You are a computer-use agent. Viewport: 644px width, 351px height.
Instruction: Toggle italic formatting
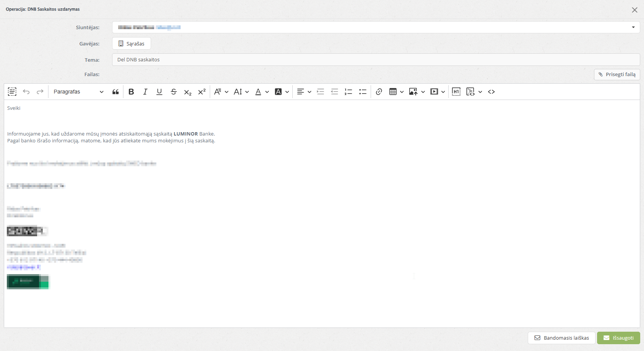pos(145,92)
